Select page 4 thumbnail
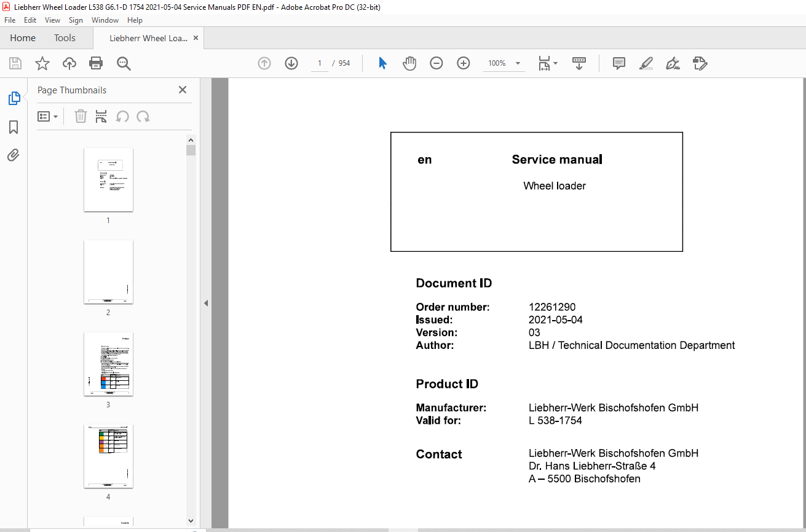 tap(108, 456)
